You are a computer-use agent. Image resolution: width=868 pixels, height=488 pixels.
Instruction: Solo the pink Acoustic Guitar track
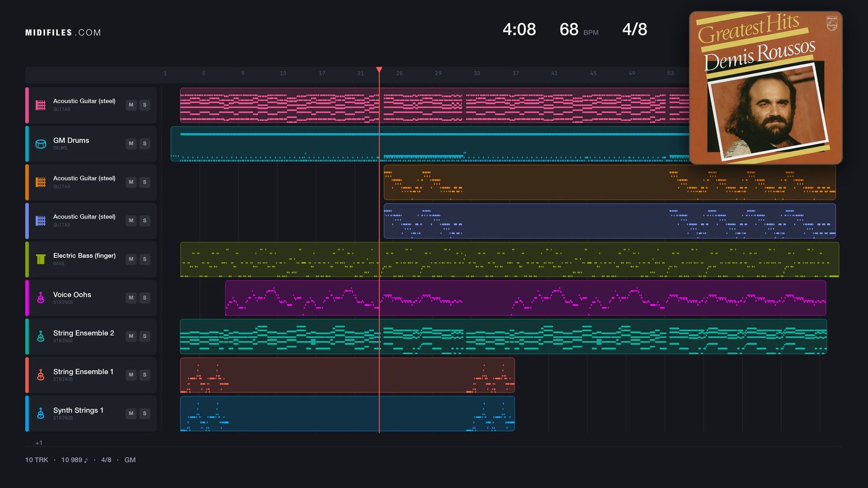tap(145, 105)
